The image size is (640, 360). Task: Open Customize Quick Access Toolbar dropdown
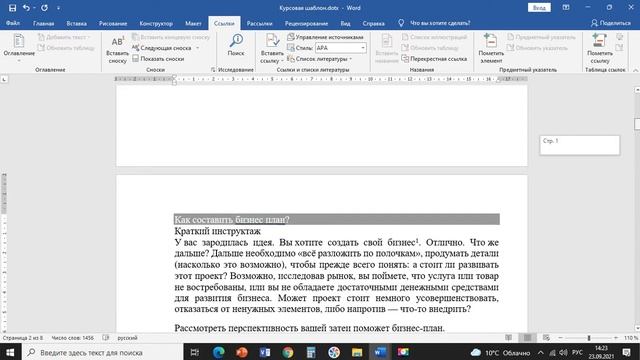point(58,8)
